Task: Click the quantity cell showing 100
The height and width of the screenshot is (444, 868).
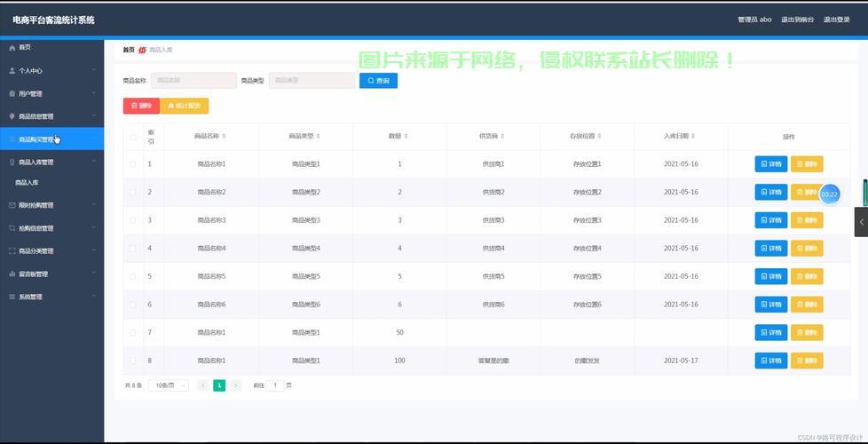Action: point(399,361)
